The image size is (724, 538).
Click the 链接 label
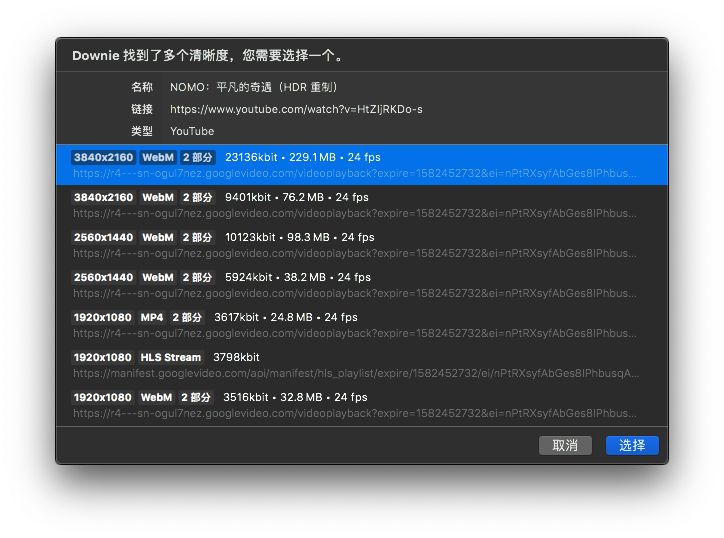pyautogui.click(x=142, y=109)
